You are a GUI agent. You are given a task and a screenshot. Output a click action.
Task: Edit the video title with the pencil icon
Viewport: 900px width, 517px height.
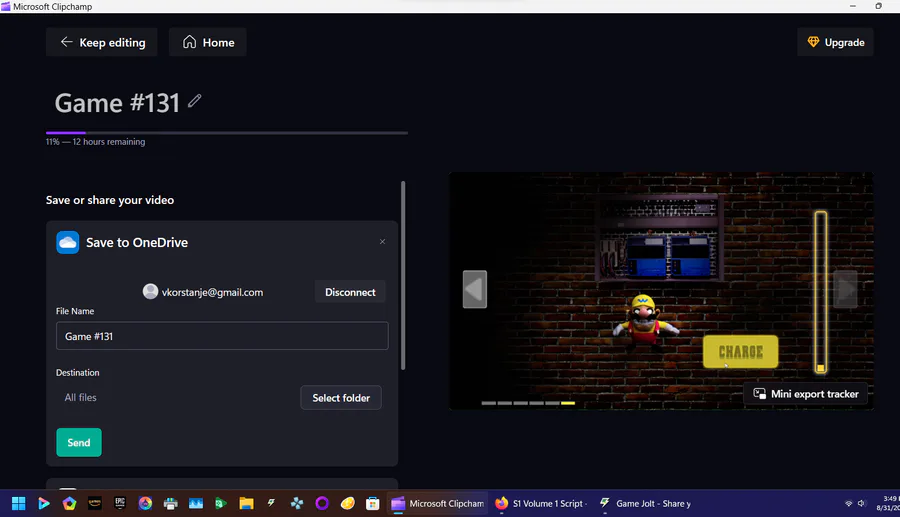click(195, 101)
